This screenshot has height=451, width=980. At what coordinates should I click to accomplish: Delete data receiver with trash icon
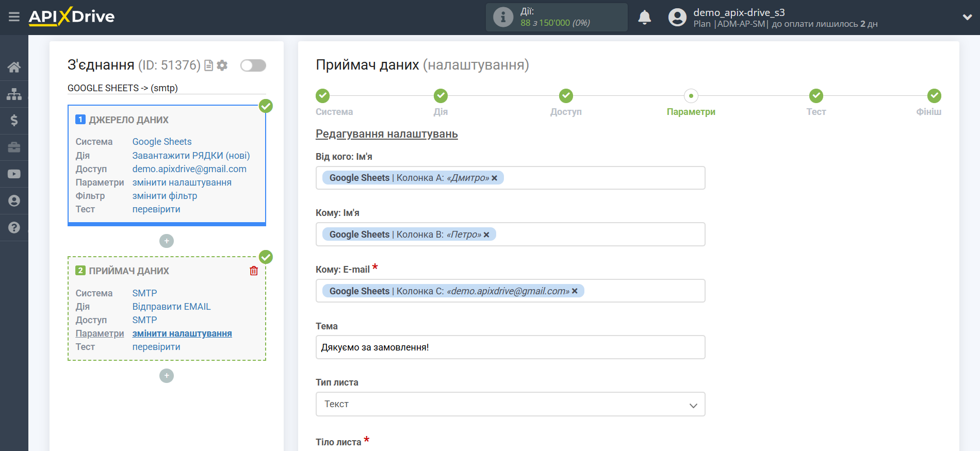(254, 271)
